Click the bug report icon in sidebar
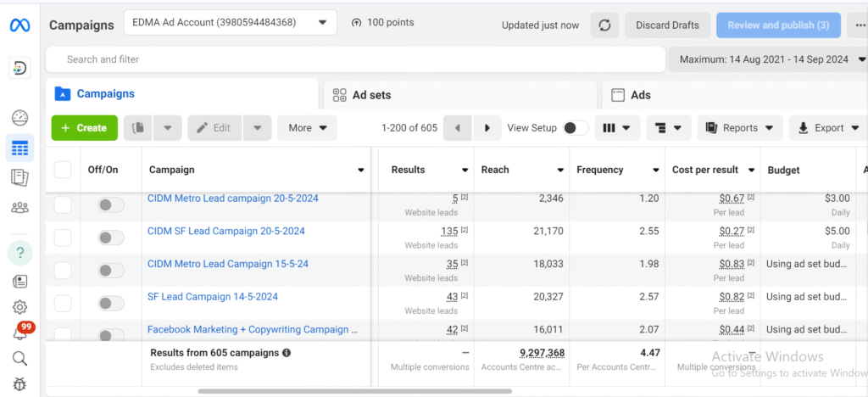Viewport: 868px width, 397px height. (x=19, y=384)
